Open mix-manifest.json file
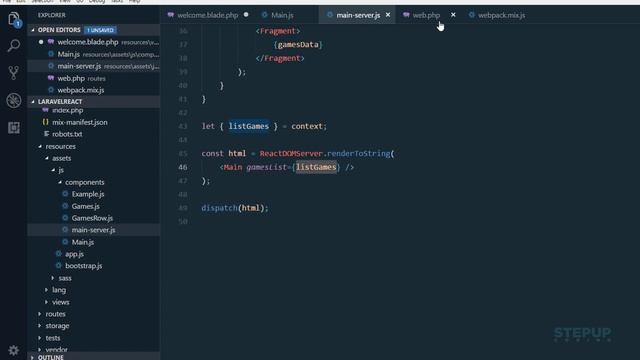 pyautogui.click(x=80, y=122)
